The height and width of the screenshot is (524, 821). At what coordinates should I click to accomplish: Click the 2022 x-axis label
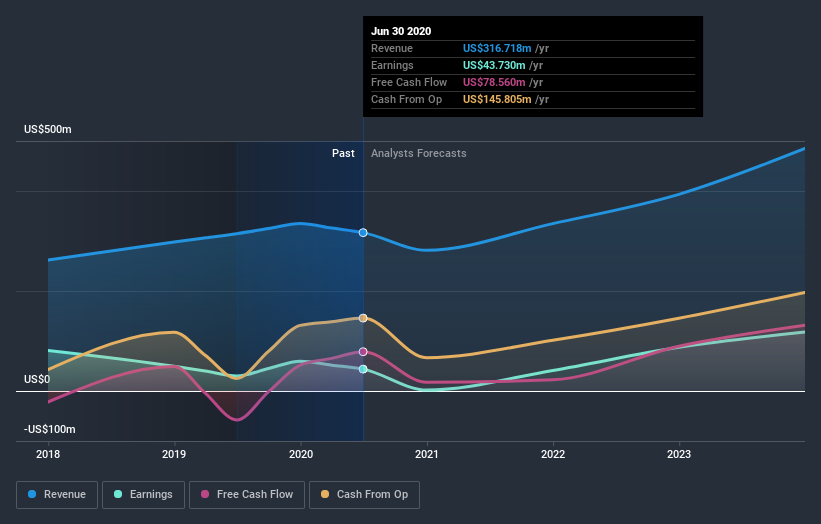click(553, 454)
